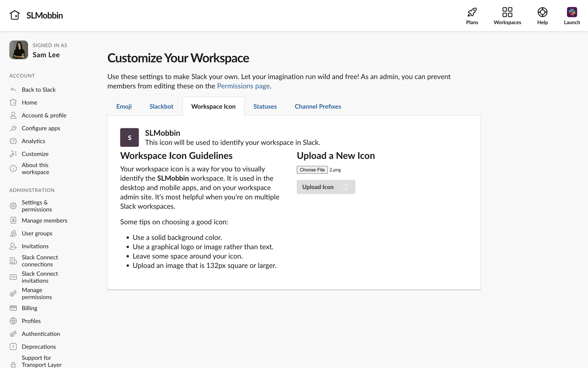Open the Permissions page link
The width and height of the screenshot is (588, 368).
click(x=243, y=86)
